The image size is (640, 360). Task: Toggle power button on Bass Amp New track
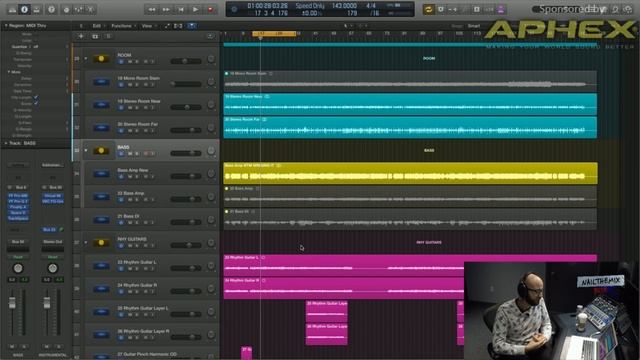pos(121,177)
